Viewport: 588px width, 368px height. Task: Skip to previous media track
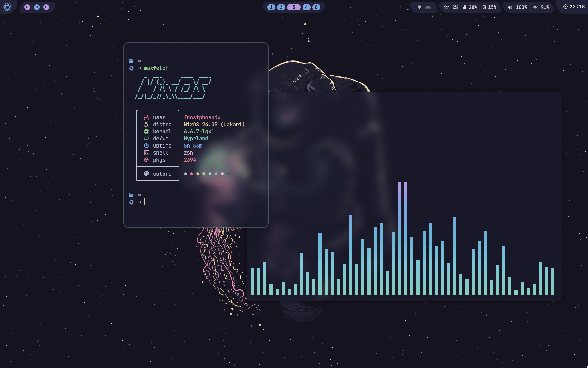tap(27, 7)
